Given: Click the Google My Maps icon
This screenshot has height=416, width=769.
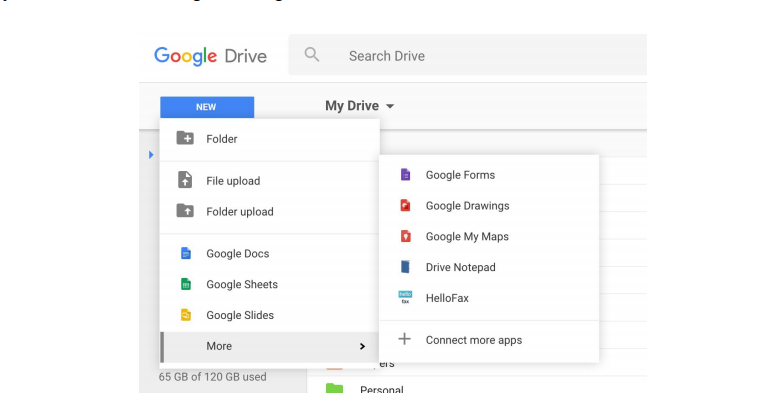Looking at the screenshot, I should coord(405,237).
